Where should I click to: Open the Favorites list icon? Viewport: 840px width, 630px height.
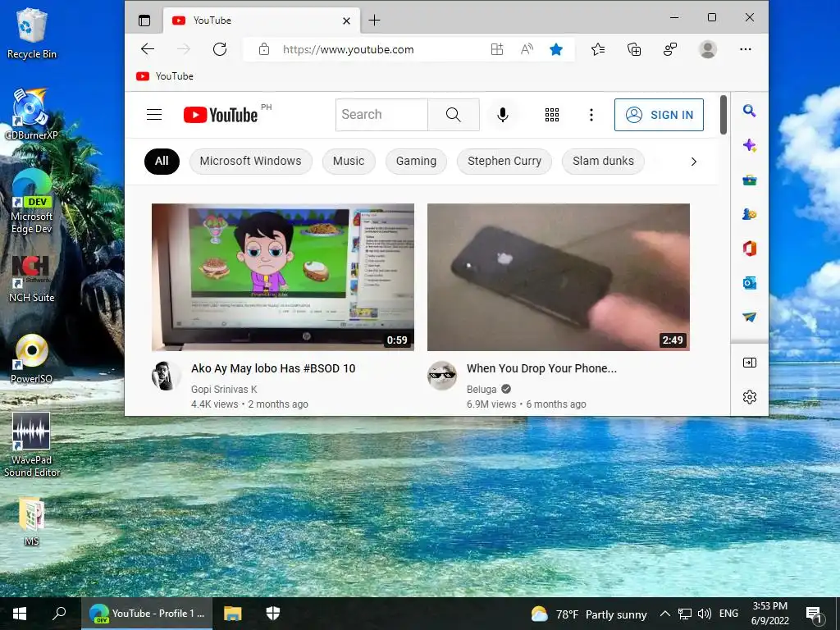point(598,49)
